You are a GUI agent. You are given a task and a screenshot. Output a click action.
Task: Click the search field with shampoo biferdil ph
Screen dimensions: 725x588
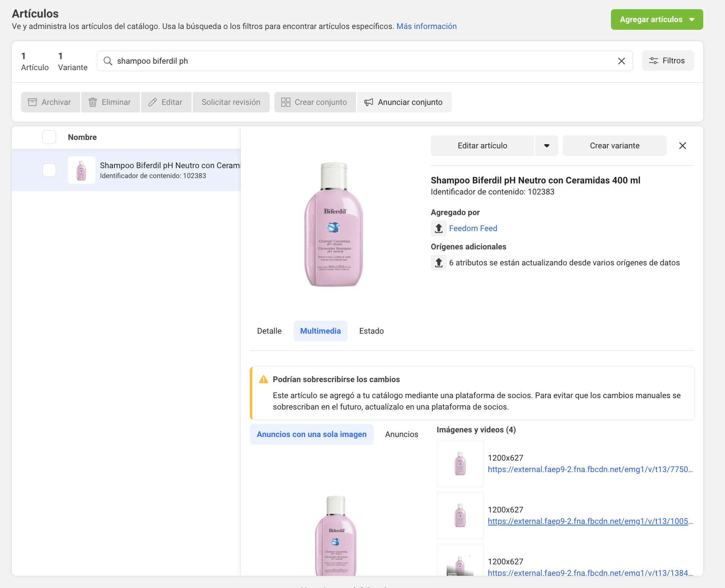coord(364,61)
